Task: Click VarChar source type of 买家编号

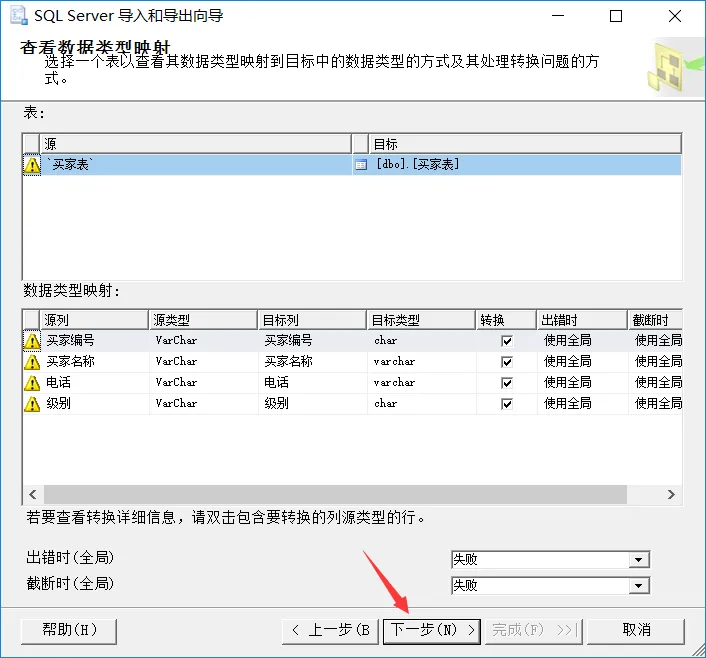Action: pyautogui.click(x=204, y=340)
